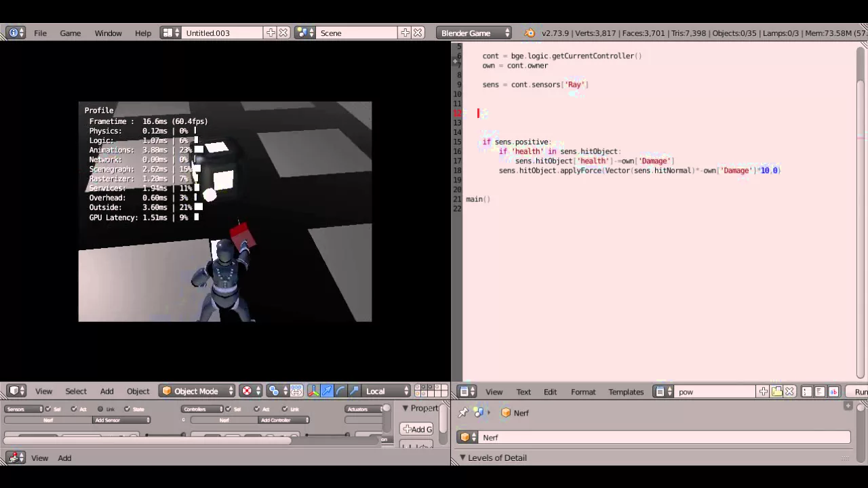Open a text file from disk
The width and height of the screenshot is (868, 488).
pyautogui.click(x=777, y=392)
